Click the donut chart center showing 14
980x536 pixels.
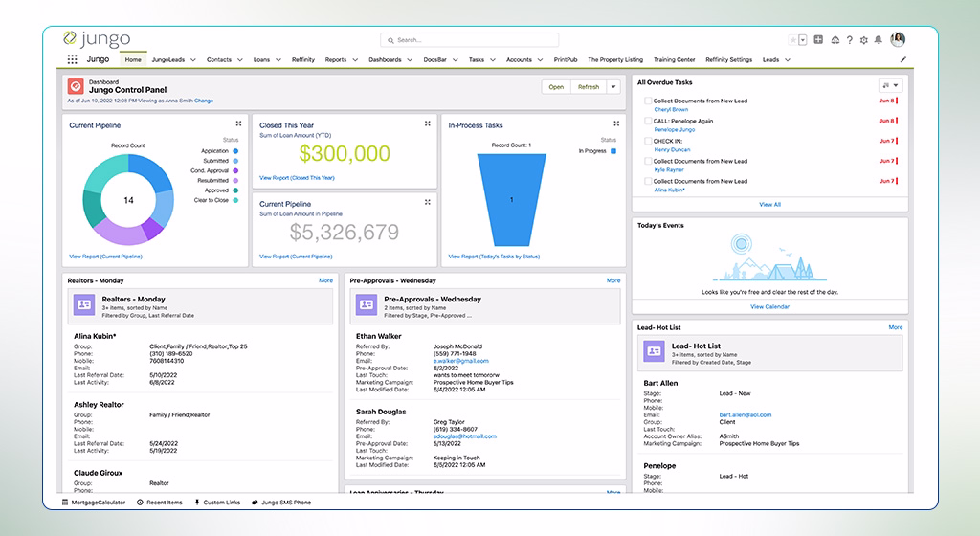tap(128, 200)
